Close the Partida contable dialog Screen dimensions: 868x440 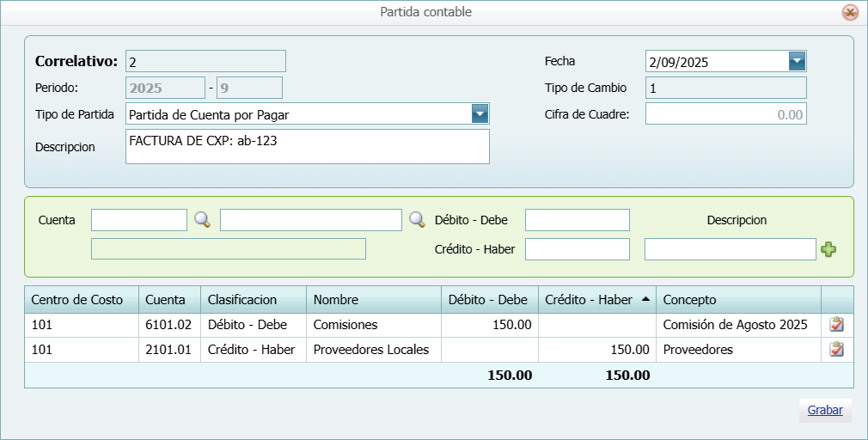(x=850, y=12)
